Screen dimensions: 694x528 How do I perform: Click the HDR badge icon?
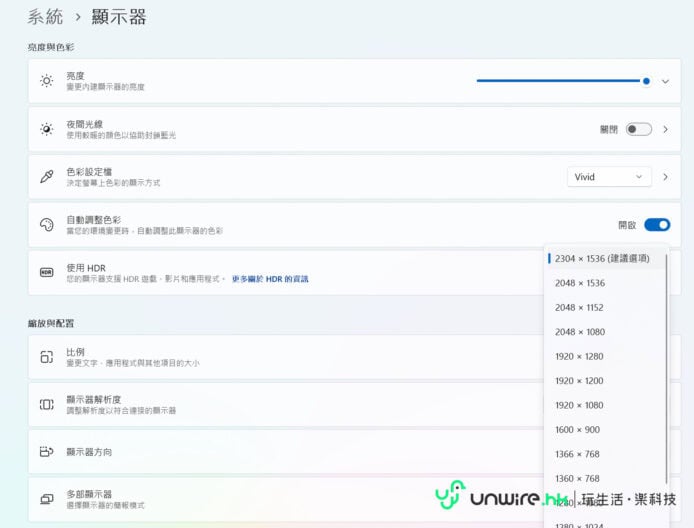[46, 272]
